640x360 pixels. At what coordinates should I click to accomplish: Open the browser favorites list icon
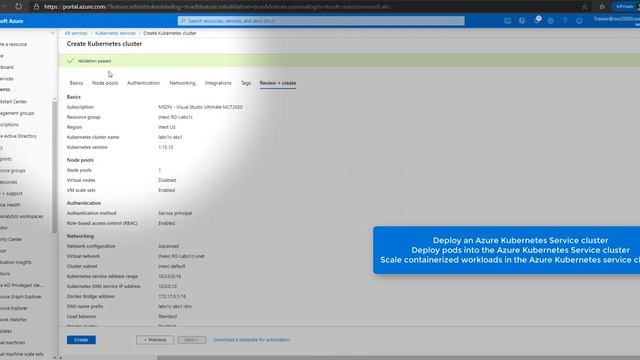(x=602, y=7)
